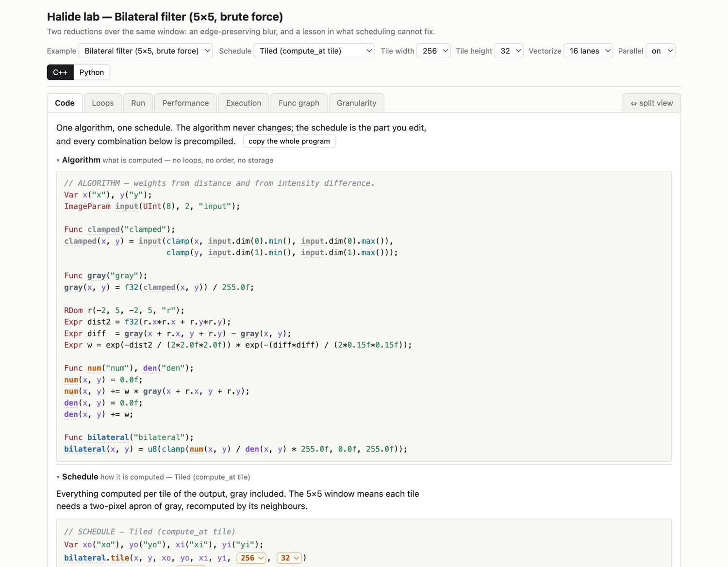
Task: Open the Granularity tab
Action: point(356,103)
